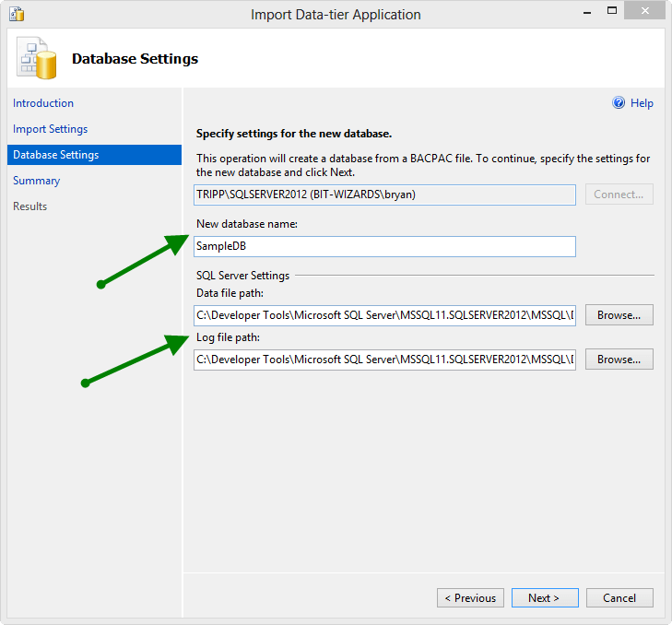This screenshot has height=625, width=672.
Task: Click the Help question mark icon
Action: (x=619, y=103)
